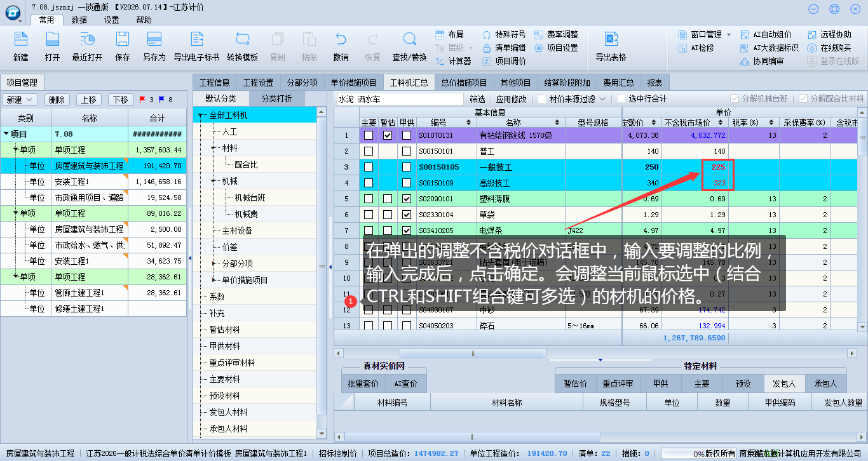Select the 发包人 tab in 特定材料
The width and height of the screenshot is (868, 461).
coord(784,384)
